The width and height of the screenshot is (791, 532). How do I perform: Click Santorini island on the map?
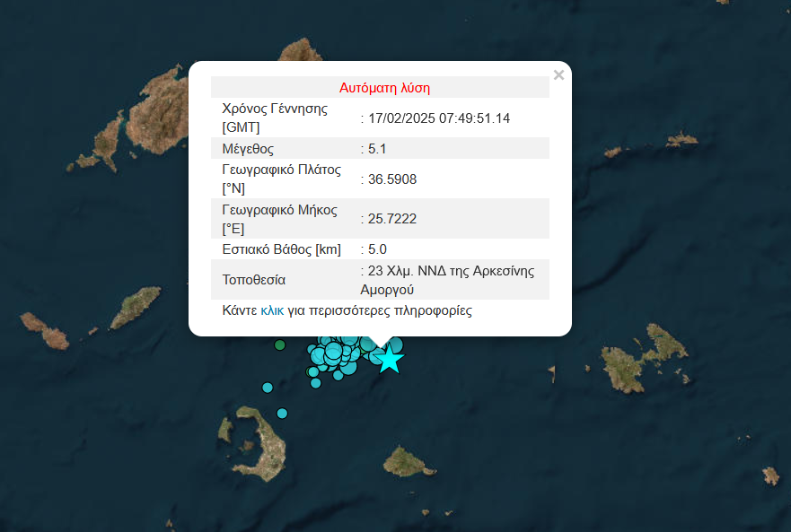coord(259,449)
